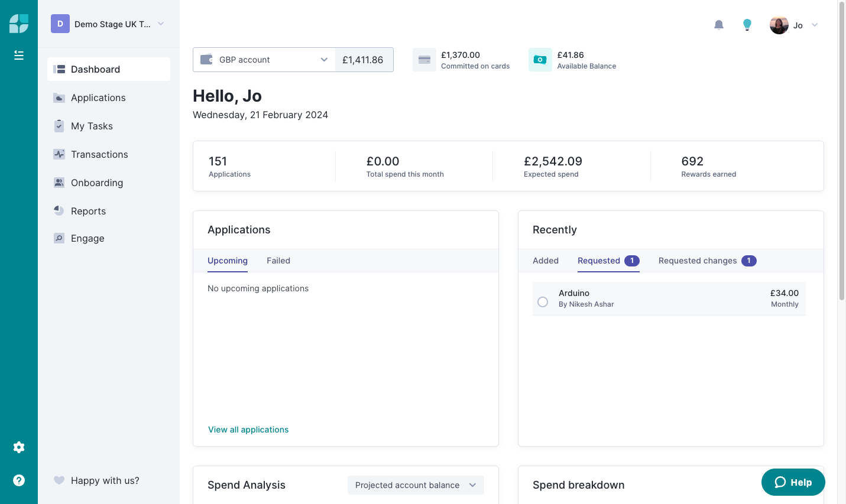Collapse the navigation menu with the list icon
Viewport: 846px width, 504px height.
19,55
